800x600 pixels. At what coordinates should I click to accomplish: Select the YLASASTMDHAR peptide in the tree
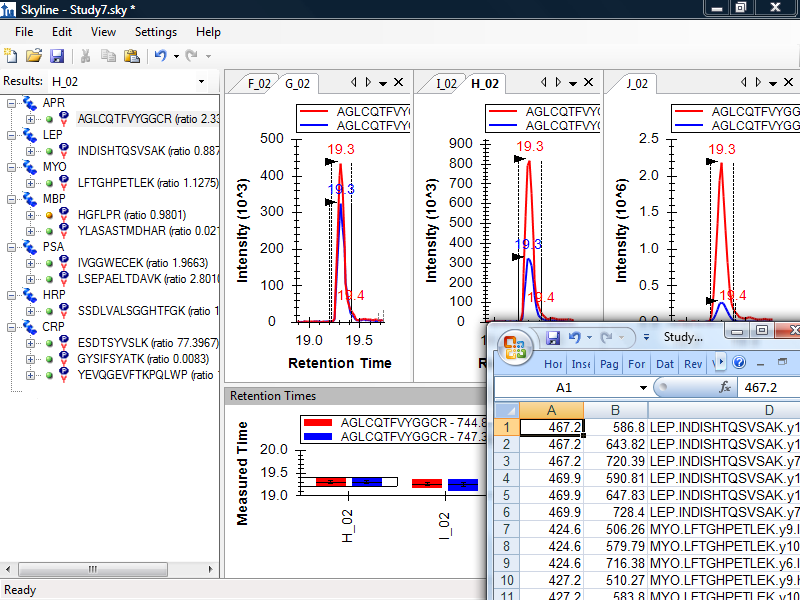point(149,231)
